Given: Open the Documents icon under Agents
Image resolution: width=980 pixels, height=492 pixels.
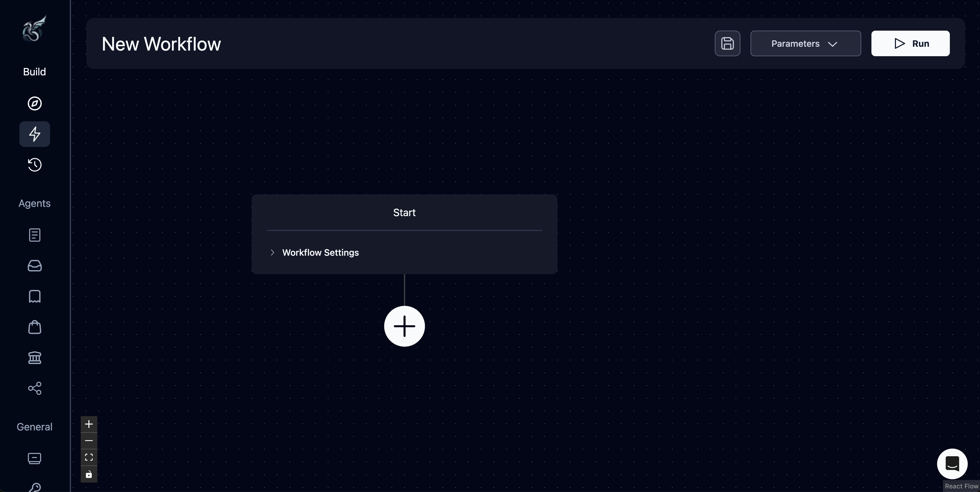Looking at the screenshot, I should point(34,235).
